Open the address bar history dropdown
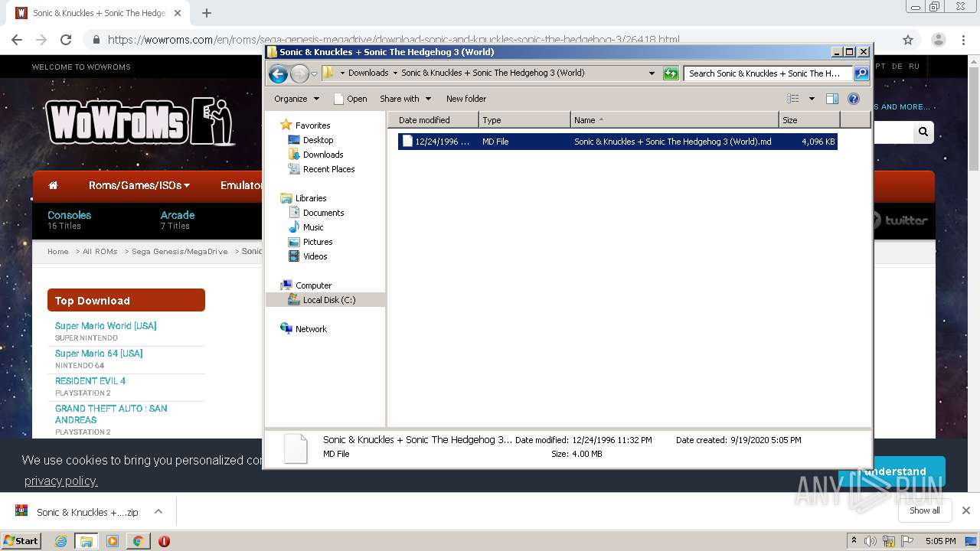This screenshot has width=980, height=551. 652,73
